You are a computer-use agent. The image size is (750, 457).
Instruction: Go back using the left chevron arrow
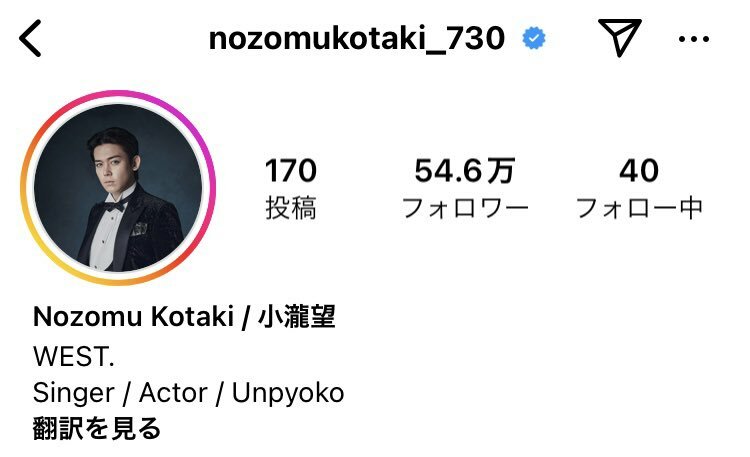coord(31,38)
